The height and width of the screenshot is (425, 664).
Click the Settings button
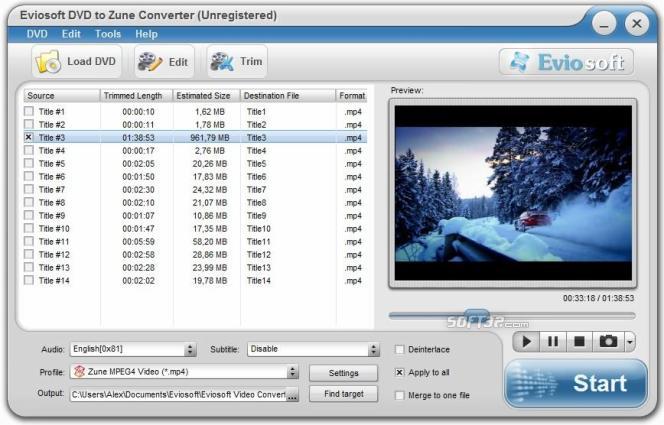click(343, 373)
